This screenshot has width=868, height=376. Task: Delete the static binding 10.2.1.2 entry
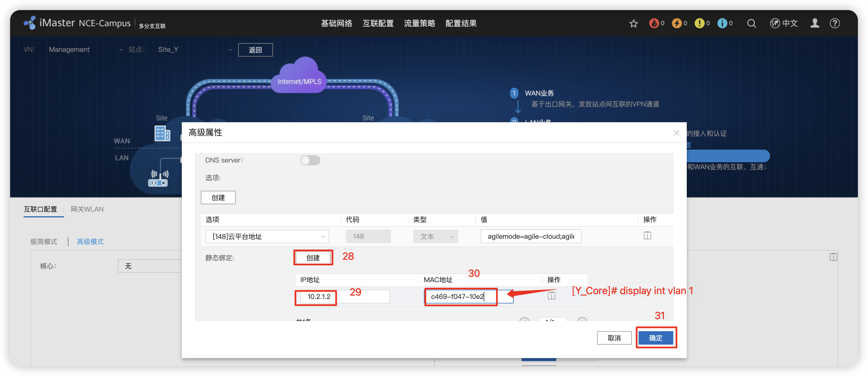[551, 296]
